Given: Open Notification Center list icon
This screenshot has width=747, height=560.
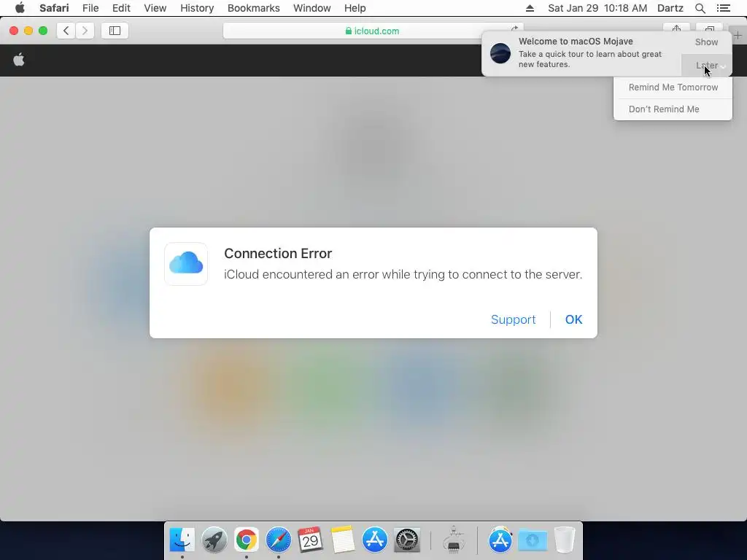Looking at the screenshot, I should pyautogui.click(x=723, y=8).
